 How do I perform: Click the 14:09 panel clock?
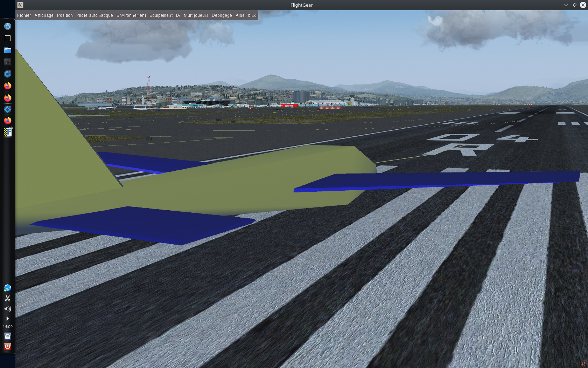[7, 327]
